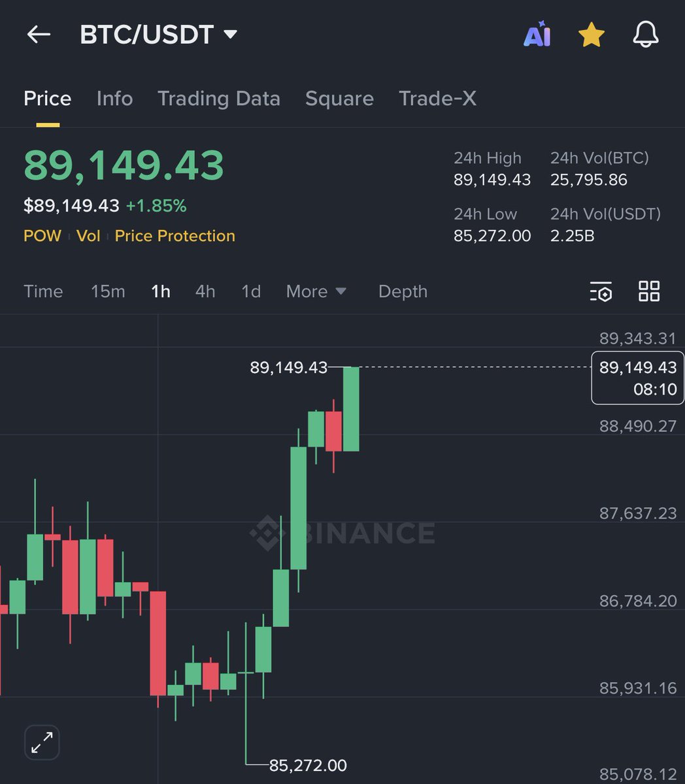Switch to the Trading Data tab

tap(219, 99)
